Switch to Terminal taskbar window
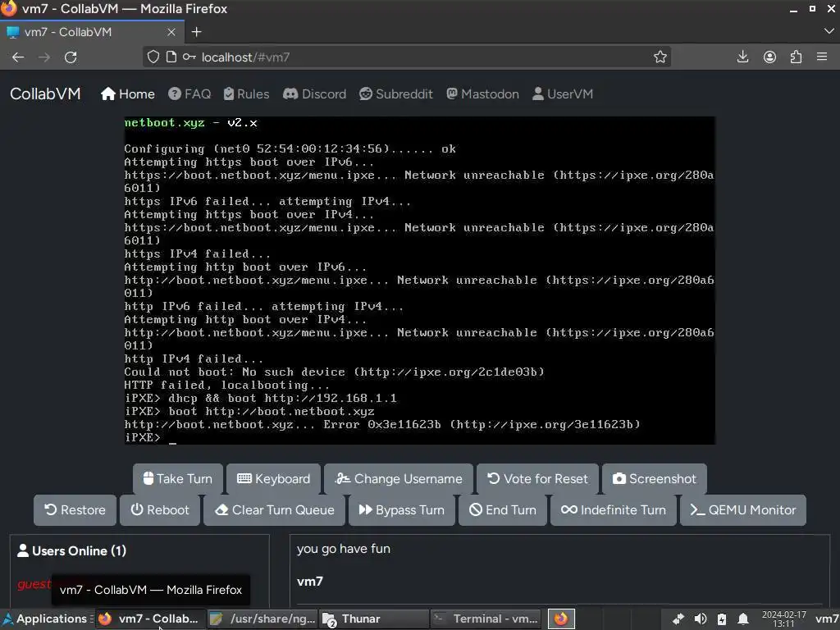Screen dimensions: 840x630 click(486, 619)
